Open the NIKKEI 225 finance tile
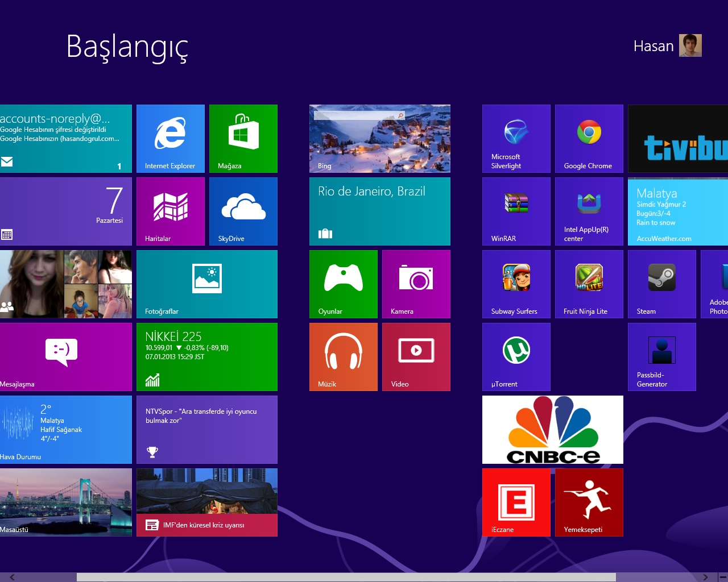Viewport: 728px width, 582px height. 207,357
